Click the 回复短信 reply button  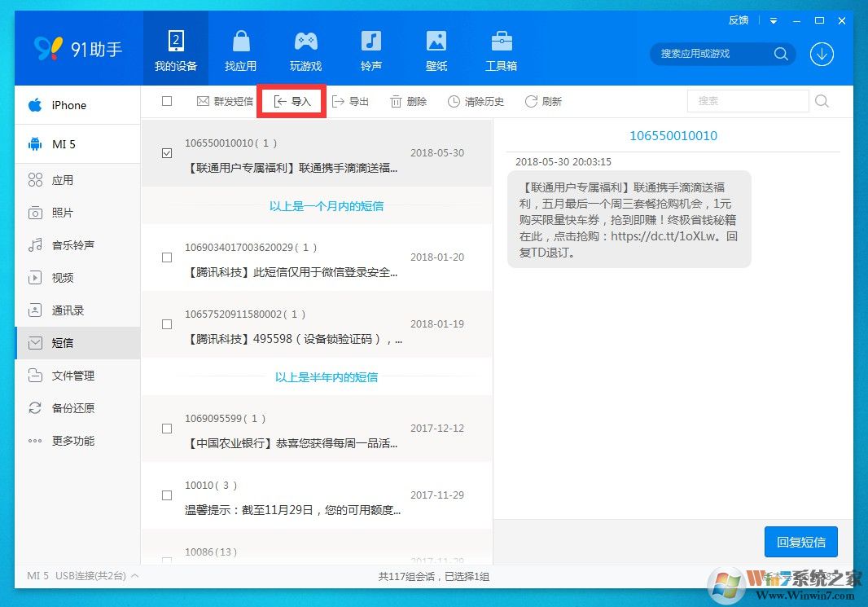pyautogui.click(x=800, y=541)
